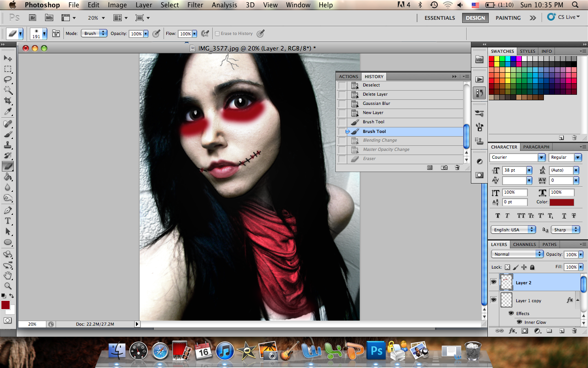Open the Opacity slider dropdown arrow in options bar
588x368 pixels.
click(x=146, y=34)
